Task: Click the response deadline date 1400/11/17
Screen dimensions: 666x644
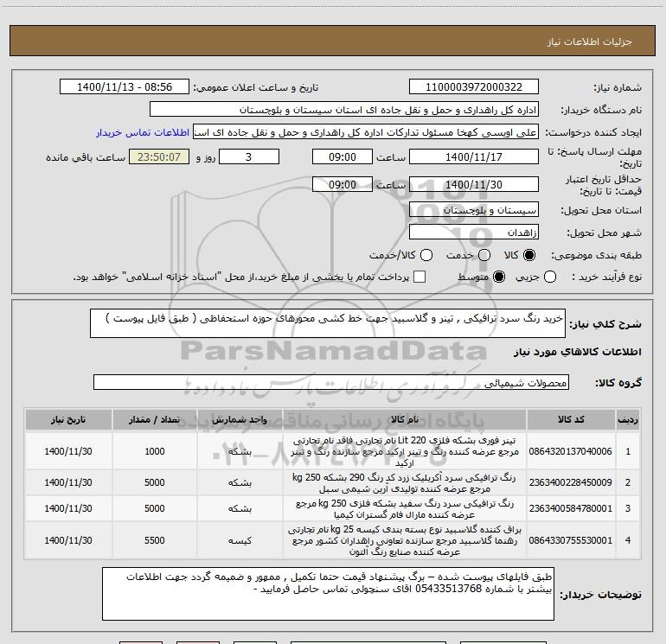Action: (474, 156)
